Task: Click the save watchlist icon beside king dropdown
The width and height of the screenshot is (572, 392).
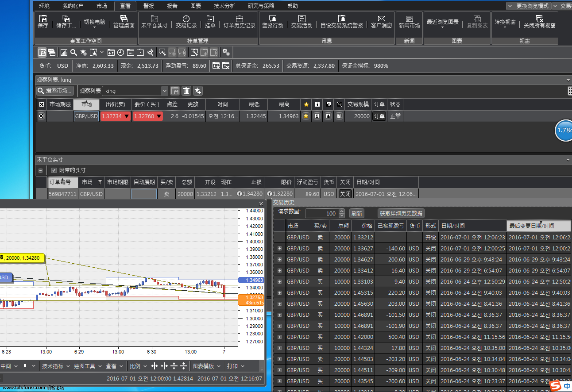Action: (x=175, y=91)
